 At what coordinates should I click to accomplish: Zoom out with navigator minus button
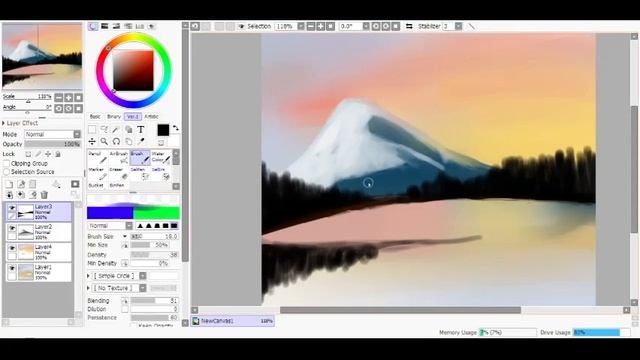tap(59, 98)
